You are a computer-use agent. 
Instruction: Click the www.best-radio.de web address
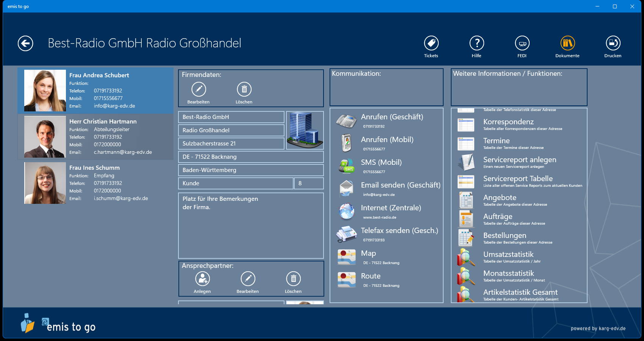coord(380,217)
